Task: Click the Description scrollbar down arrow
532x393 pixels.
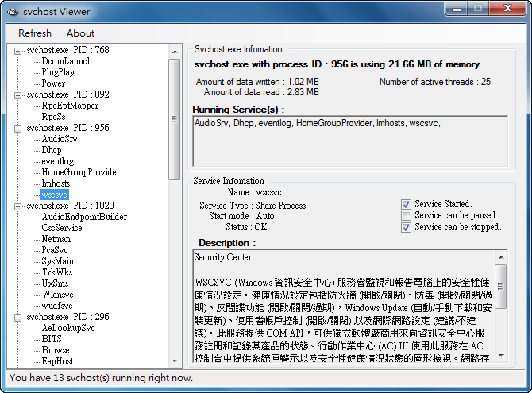Action: (x=501, y=356)
